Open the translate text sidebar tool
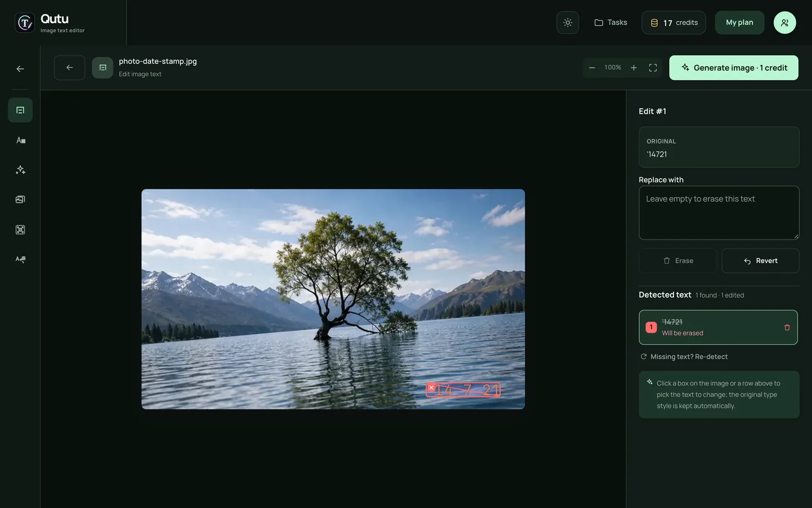 point(20,259)
